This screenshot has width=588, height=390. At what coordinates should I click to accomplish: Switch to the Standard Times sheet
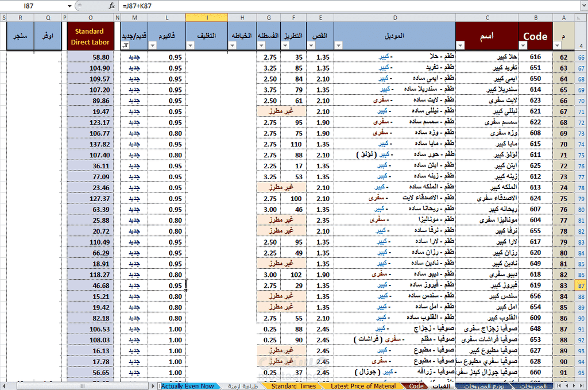tap(293, 386)
